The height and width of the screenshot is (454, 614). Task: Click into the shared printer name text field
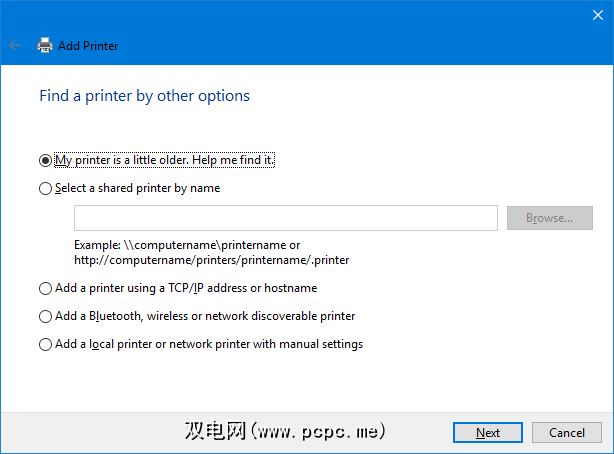285,218
